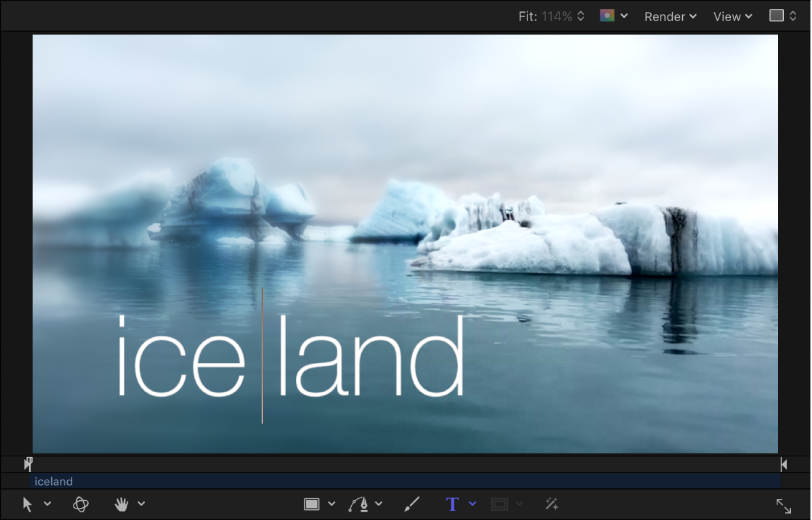Image resolution: width=812 pixels, height=520 pixels.
Task: Select the Paint Stroke brush tool
Action: [x=412, y=504]
